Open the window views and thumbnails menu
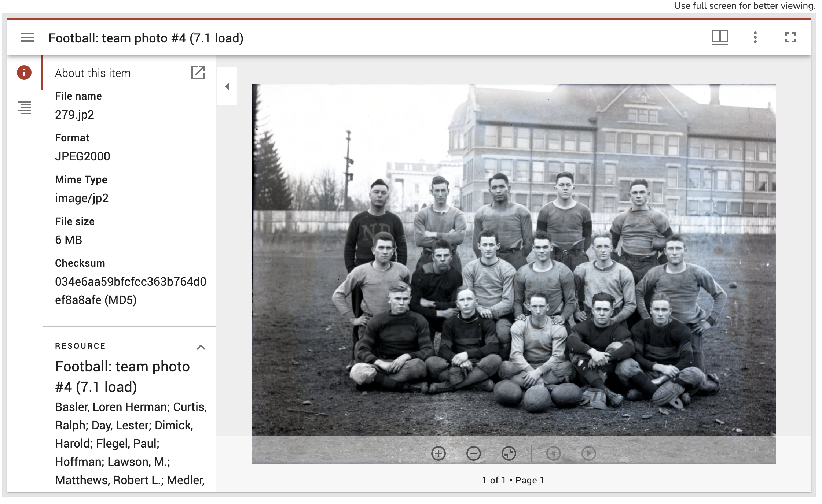 click(x=720, y=38)
